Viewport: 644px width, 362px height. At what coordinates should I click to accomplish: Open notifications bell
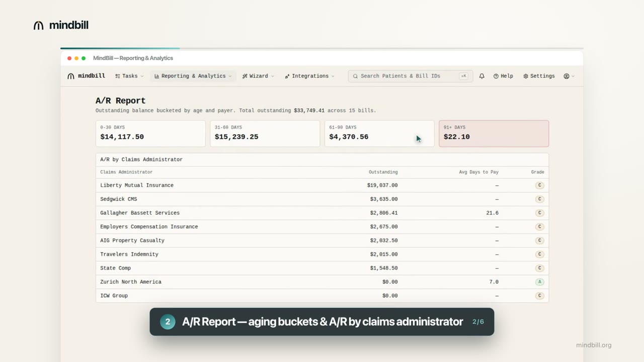tap(482, 76)
